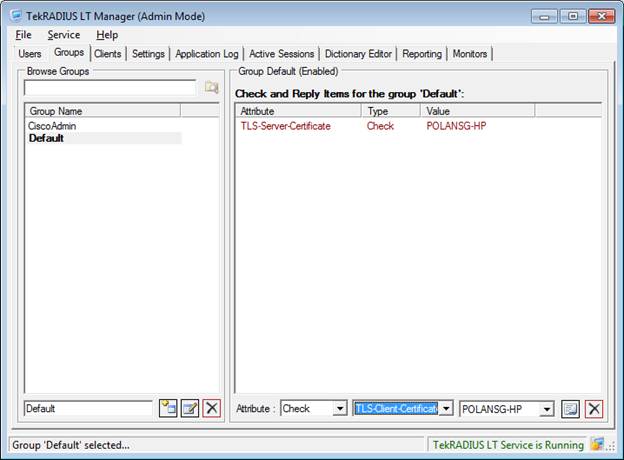
Task: Click the TekRADIUS title bar app icon
Action: (x=16, y=16)
